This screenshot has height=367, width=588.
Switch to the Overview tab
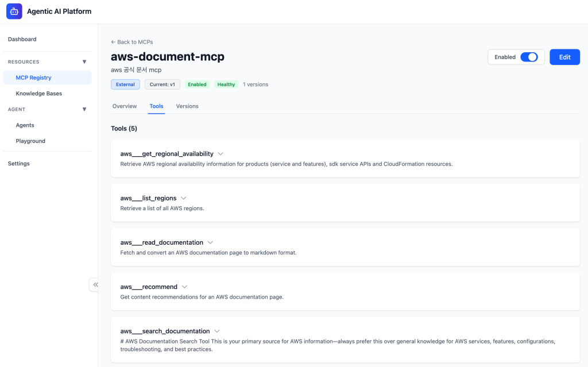point(125,106)
